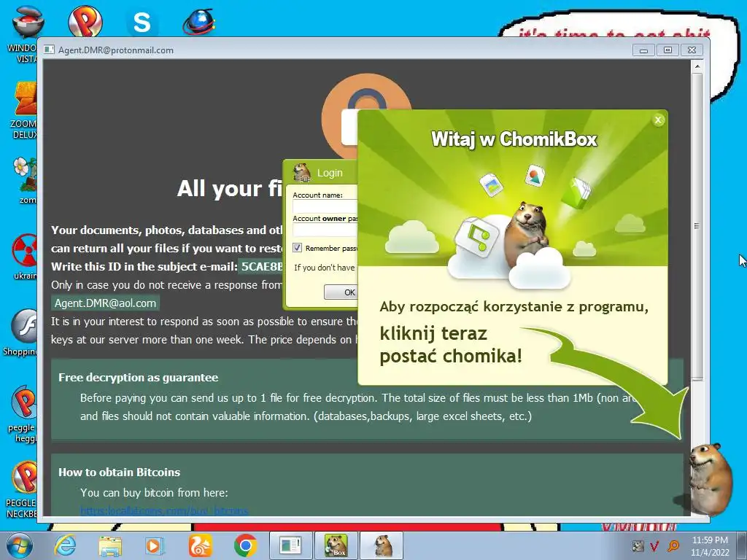Click the taskbar clock showing 11:59 PM
Image resolution: width=747 pixels, height=560 pixels.
(x=710, y=545)
